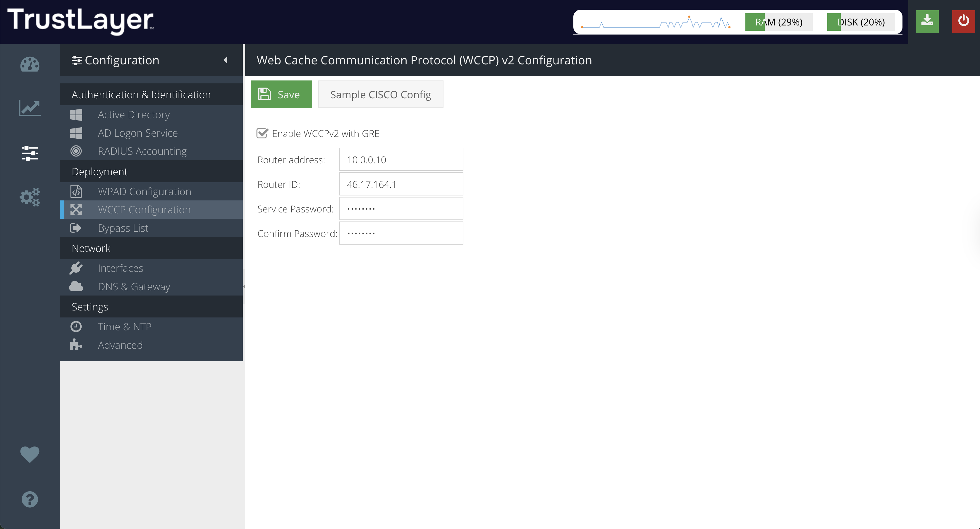This screenshot has width=980, height=529.
Task: Open Active Directory settings
Action: point(151,115)
